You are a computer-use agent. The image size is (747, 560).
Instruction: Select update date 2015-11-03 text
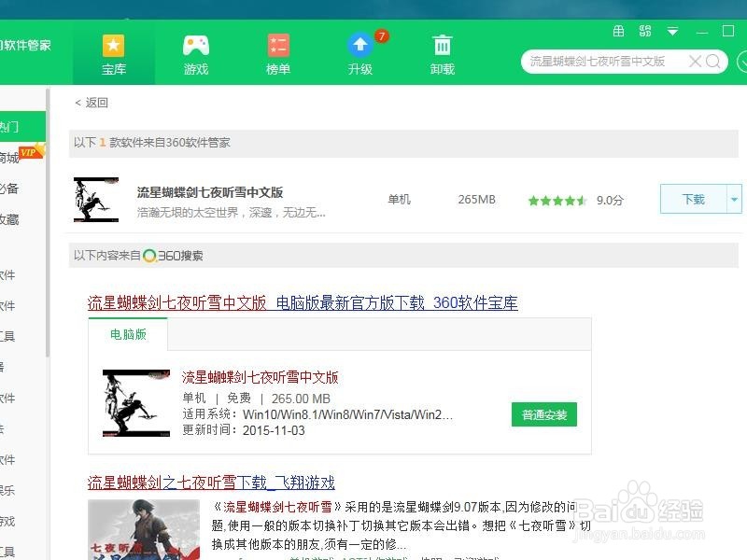(x=274, y=430)
